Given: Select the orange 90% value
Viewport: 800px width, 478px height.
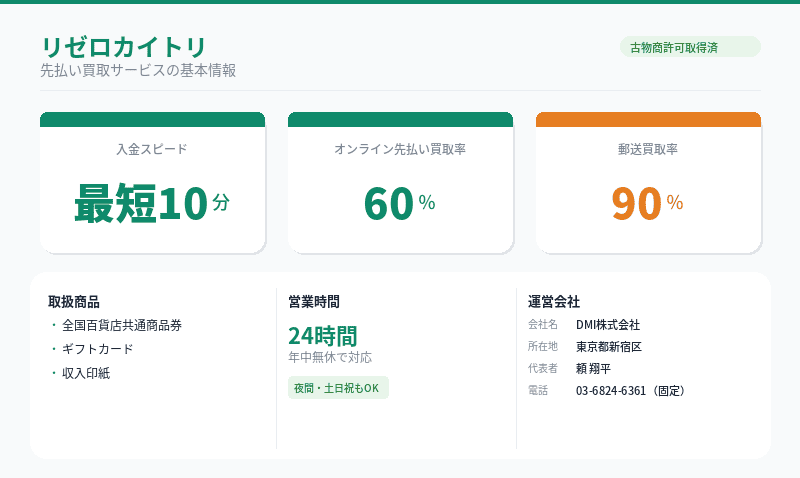Looking at the screenshot, I should pos(648,203).
